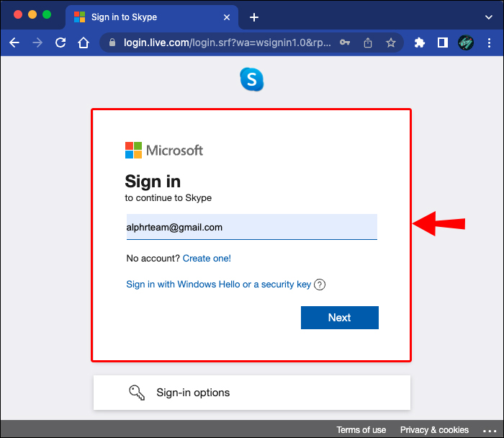
Task: Share this page using the share icon
Action: click(x=368, y=43)
